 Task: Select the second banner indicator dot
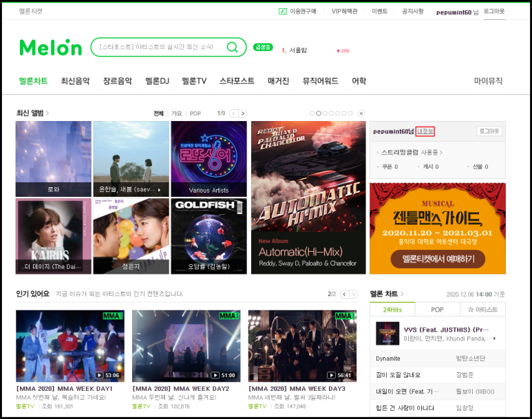tap(319, 114)
